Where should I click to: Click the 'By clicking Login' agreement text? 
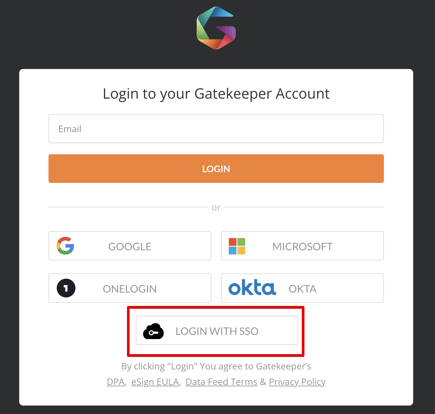click(216, 366)
